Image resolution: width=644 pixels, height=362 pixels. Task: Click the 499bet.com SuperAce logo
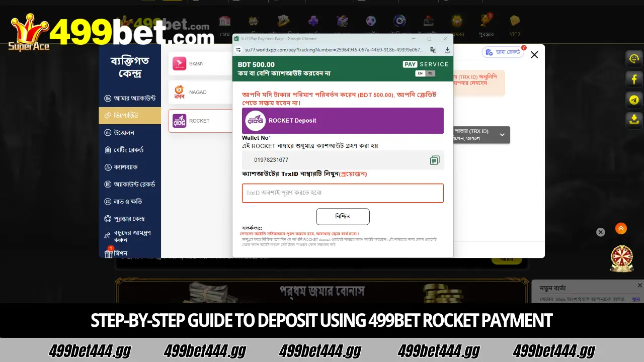(x=111, y=32)
